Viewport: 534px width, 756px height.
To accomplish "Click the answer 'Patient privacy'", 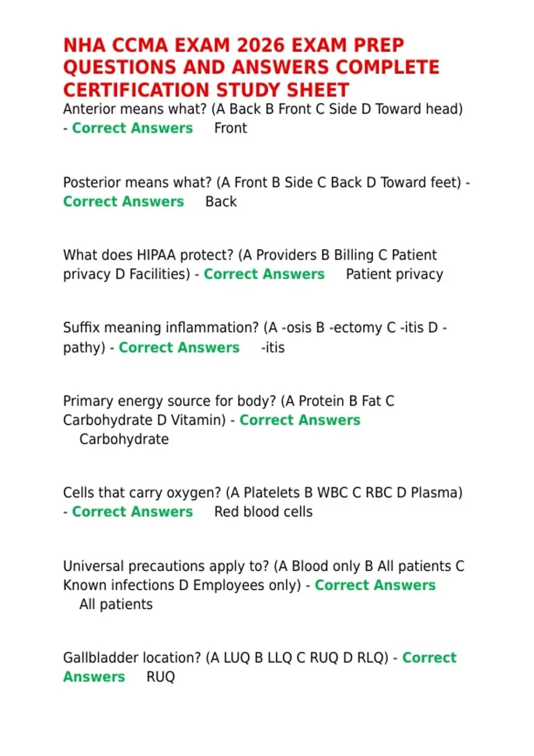I will 395,274.
